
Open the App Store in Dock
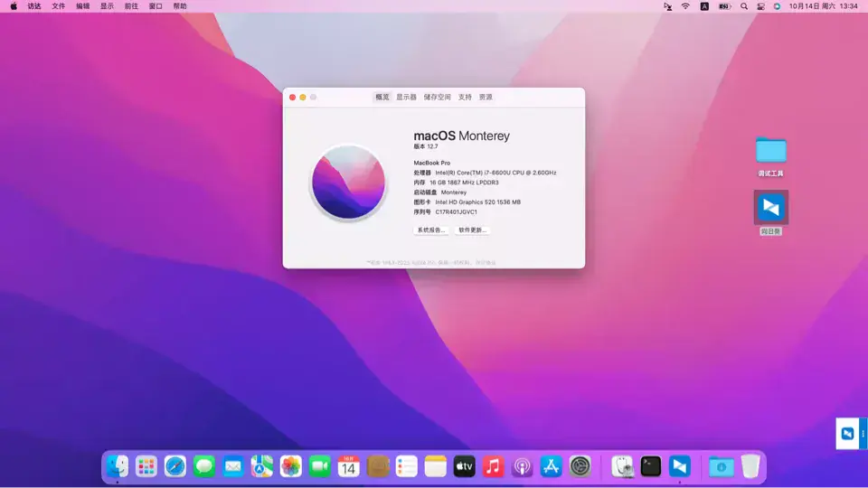point(551,466)
